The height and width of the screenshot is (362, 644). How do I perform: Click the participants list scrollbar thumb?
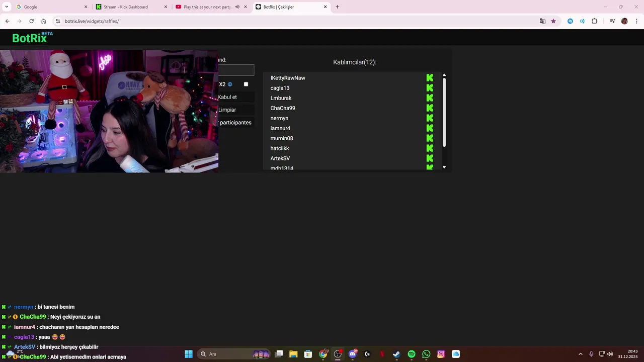pos(444,113)
